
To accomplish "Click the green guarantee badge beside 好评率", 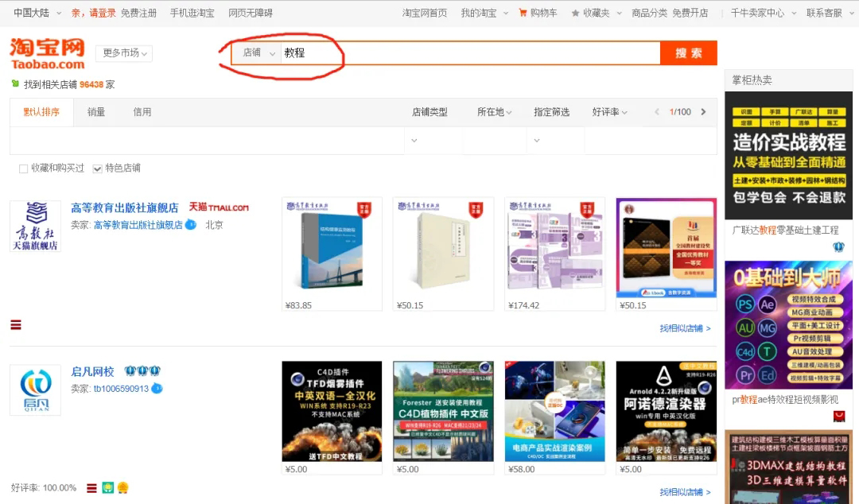I will (108, 487).
